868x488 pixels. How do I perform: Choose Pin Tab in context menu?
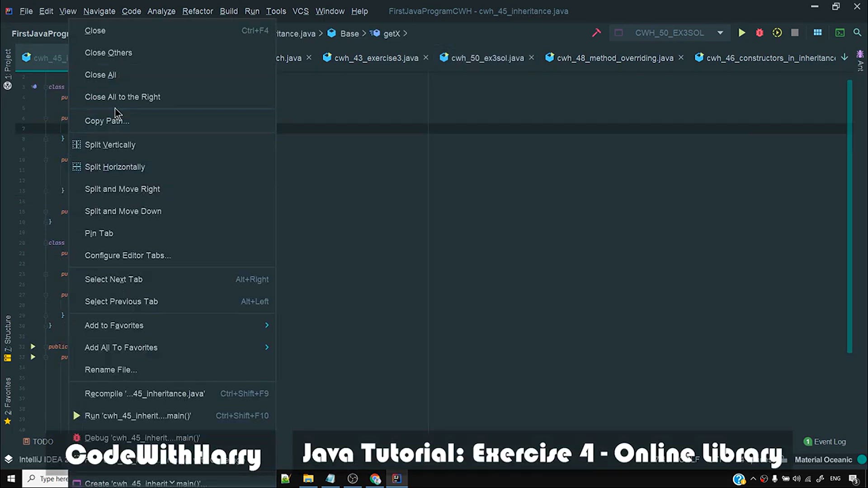click(172, 234)
